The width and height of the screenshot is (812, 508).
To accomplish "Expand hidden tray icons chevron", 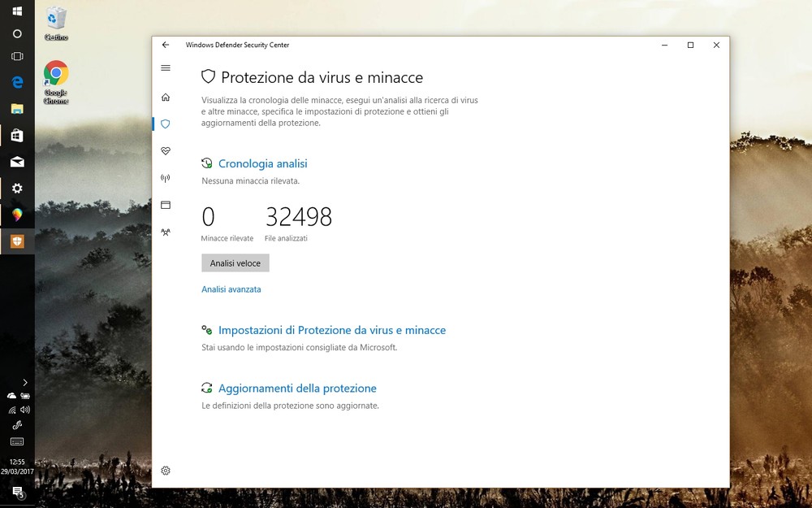I will (25, 383).
